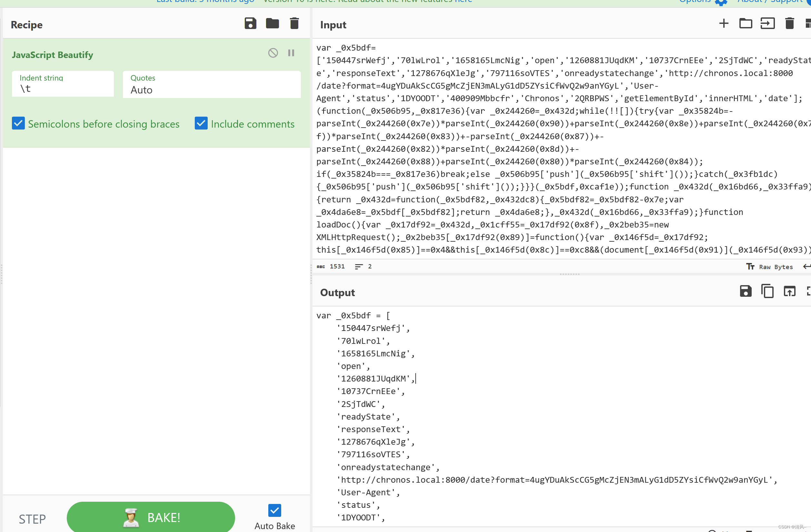The image size is (811, 532).
Task: Toggle Include comments checkbox
Action: pyautogui.click(x=201, y=123)
